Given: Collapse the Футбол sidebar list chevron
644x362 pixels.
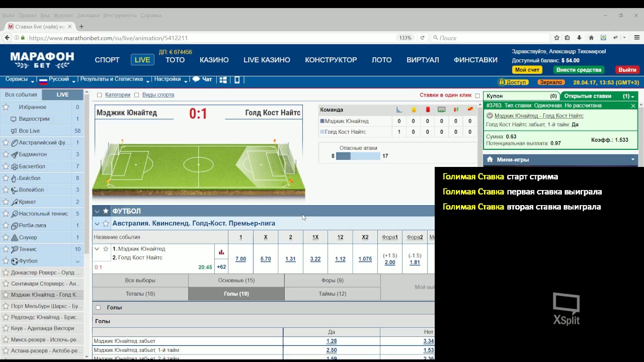Looking at the screenshot, I should point(77,261).
